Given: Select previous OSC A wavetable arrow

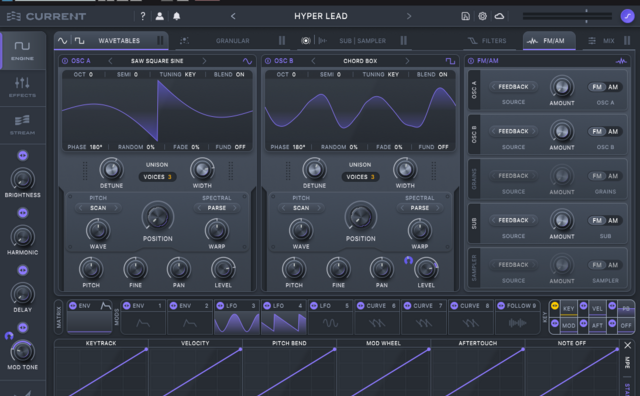Looking at the screenshot, I should point(110,61).
